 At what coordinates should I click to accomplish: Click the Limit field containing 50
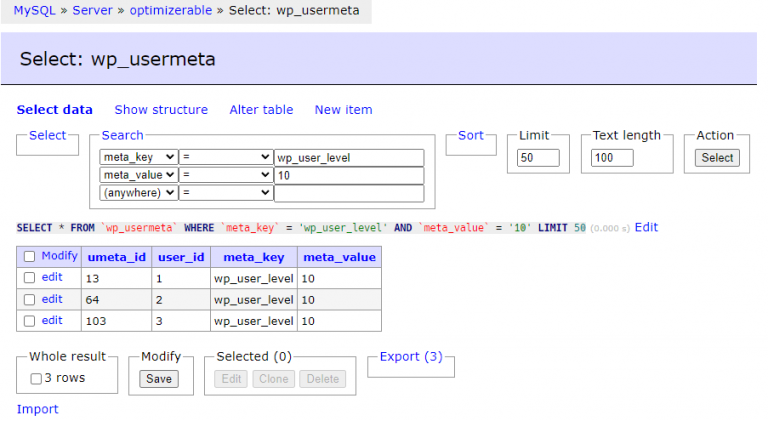(x=538, y=158)
